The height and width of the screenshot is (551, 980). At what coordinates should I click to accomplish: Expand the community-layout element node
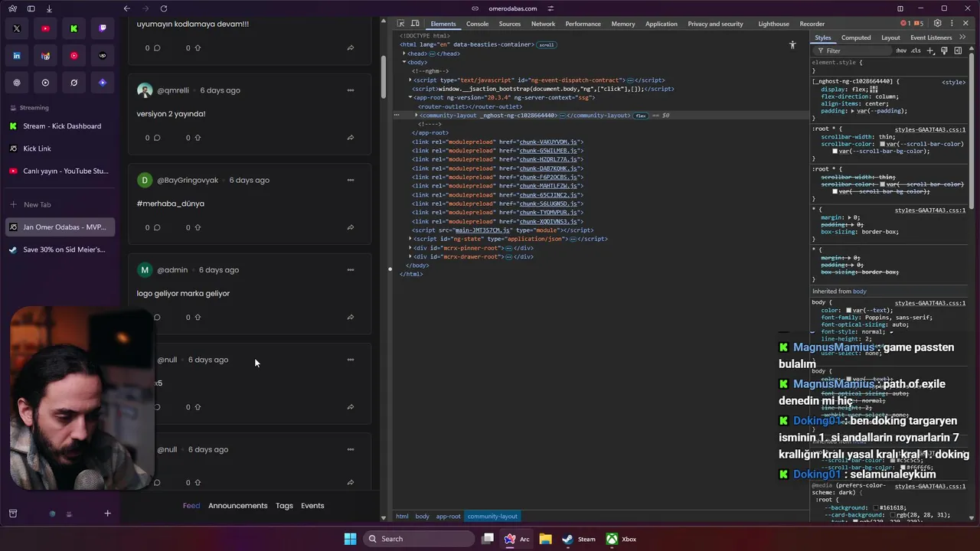click(x=416, y=115)
